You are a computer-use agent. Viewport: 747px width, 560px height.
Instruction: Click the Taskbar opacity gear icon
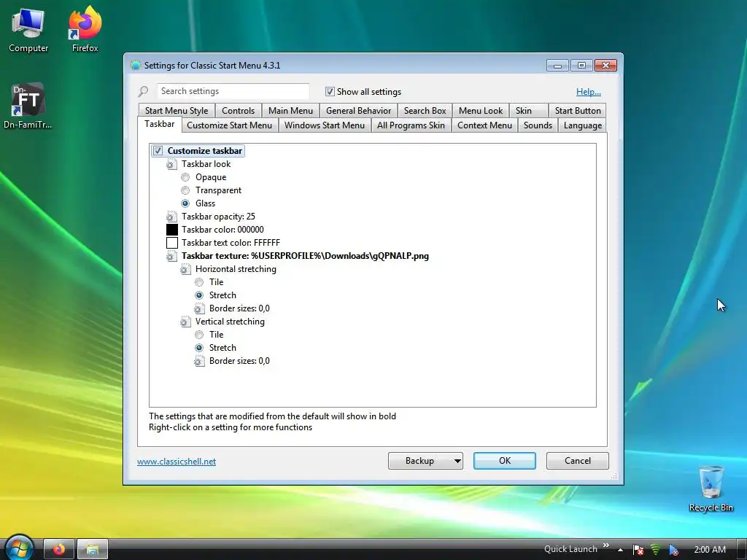click(171, 217)
